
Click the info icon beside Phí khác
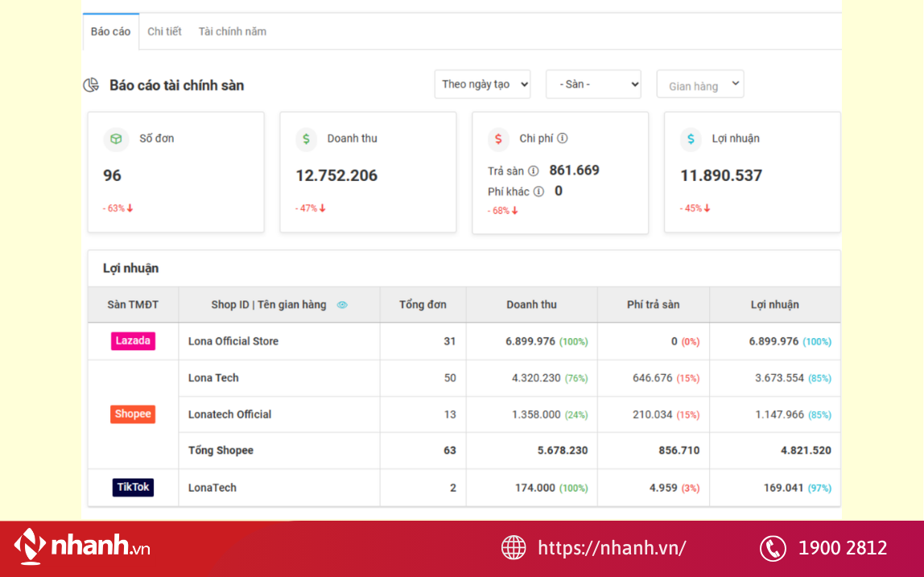tap(538, 192)
